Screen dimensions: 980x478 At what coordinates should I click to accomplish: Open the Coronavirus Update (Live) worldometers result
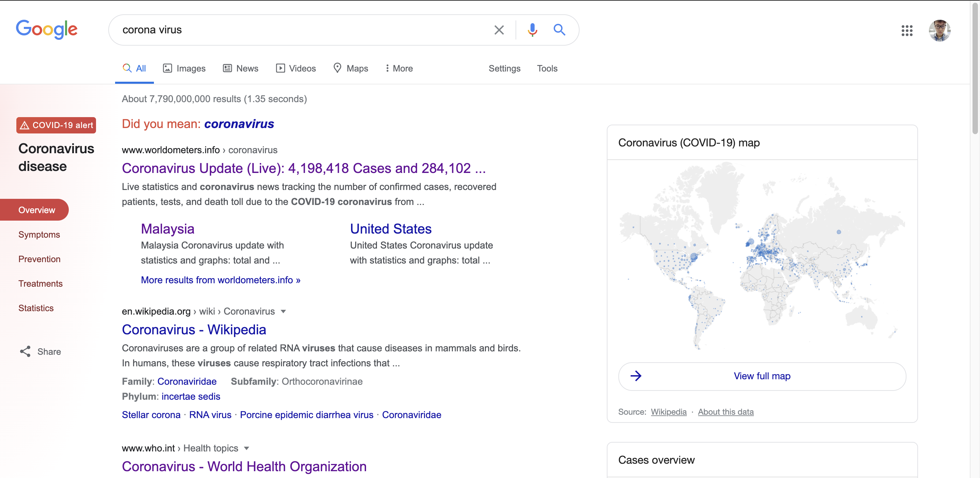(304, 168)
